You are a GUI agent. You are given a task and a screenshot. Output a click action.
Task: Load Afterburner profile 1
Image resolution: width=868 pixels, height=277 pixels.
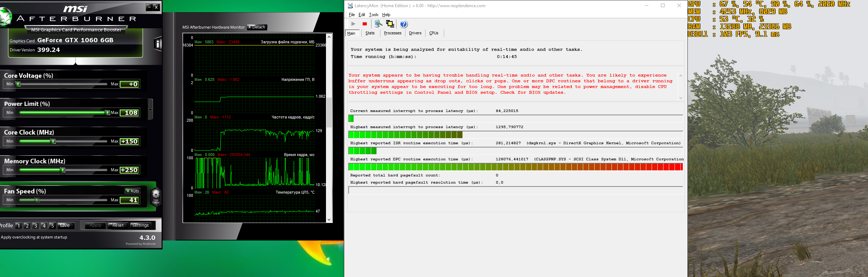19,225
